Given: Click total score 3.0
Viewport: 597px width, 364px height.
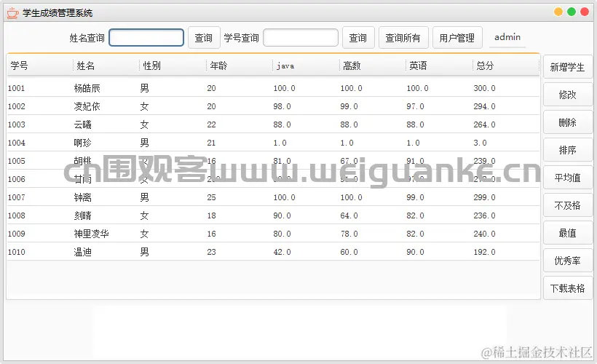Looking at the screenshot, I should coord(480,143).
